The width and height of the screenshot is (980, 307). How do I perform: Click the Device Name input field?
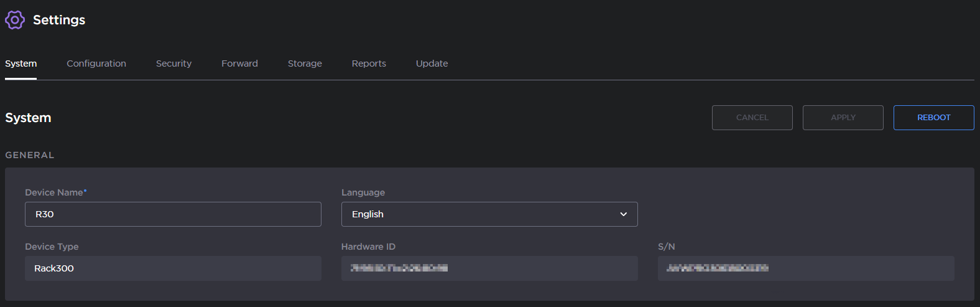point(173,214)
